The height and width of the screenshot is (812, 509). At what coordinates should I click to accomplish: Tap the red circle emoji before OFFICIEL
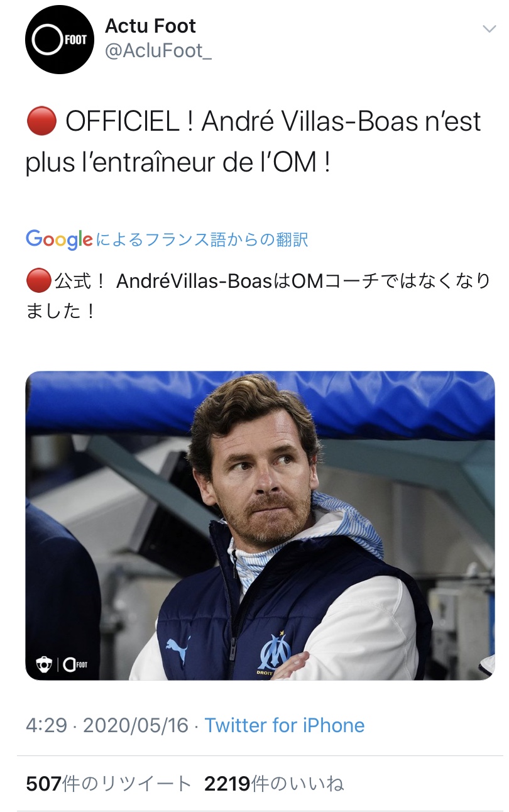pos(41,122)
